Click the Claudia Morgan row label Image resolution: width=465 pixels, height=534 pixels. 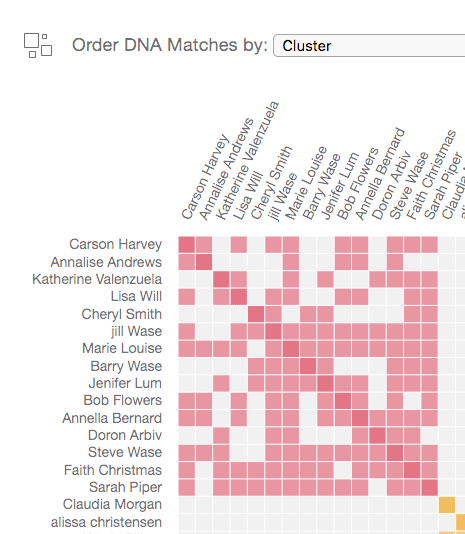[112, 504]
